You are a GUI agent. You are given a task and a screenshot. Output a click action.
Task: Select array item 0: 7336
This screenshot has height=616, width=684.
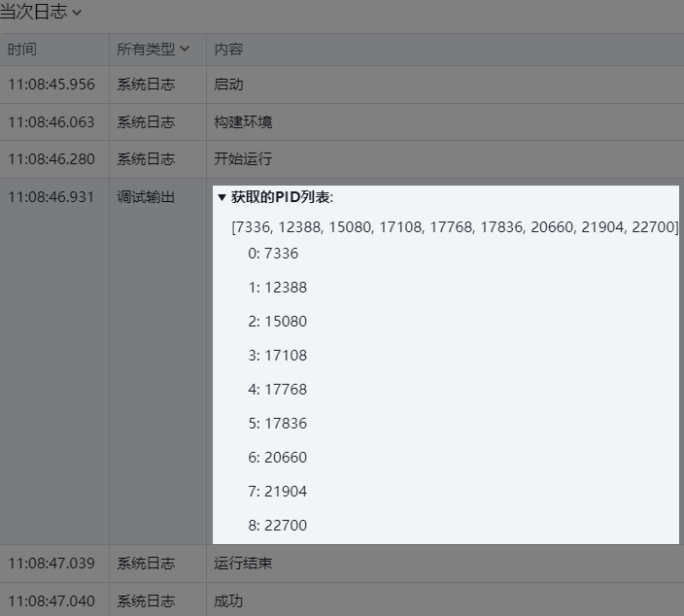point(273,254)
